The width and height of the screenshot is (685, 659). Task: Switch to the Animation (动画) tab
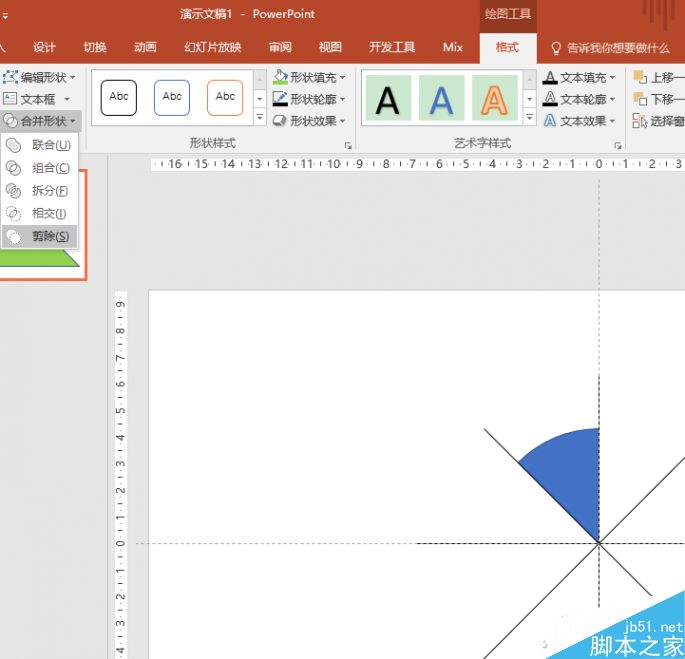(145, 47)
